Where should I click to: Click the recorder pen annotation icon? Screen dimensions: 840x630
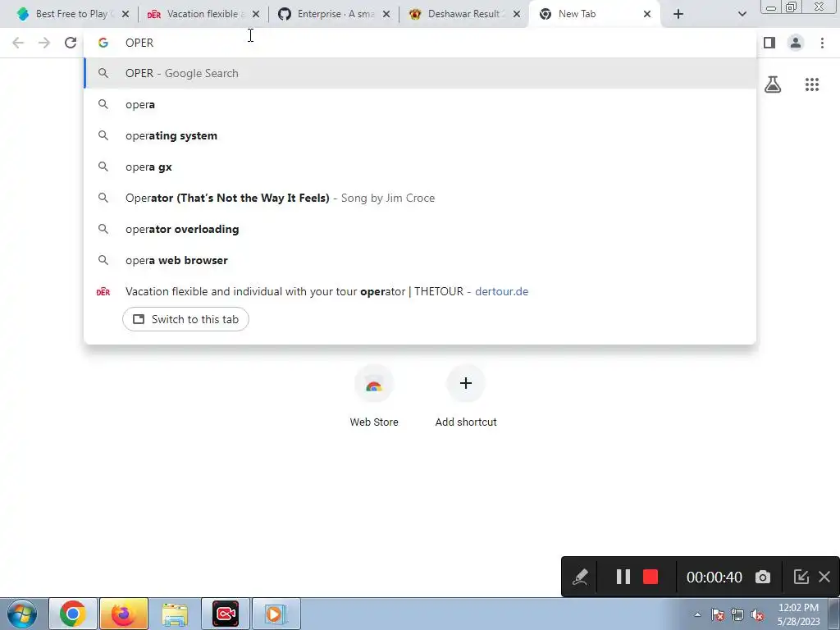coord(580,577)
